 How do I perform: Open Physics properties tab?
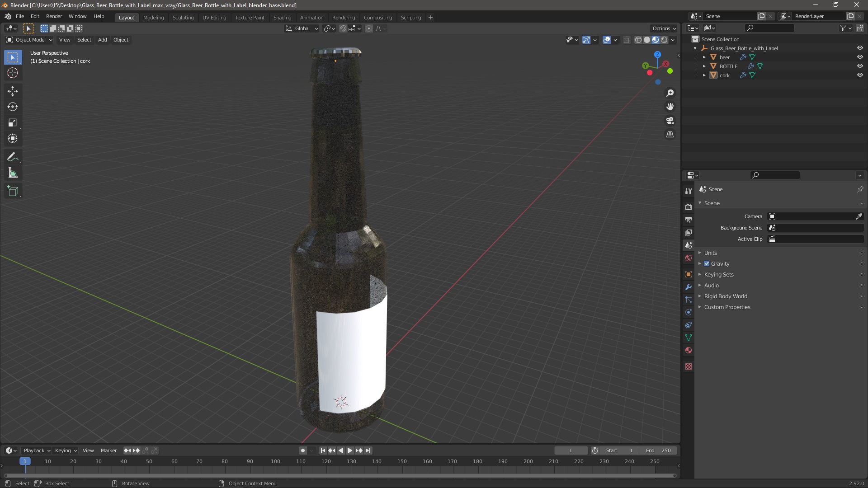tap(689, 312)
